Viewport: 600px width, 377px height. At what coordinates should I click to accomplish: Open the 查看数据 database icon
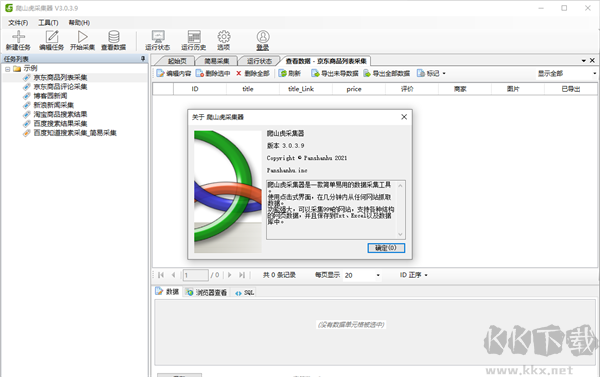(114, 40)
